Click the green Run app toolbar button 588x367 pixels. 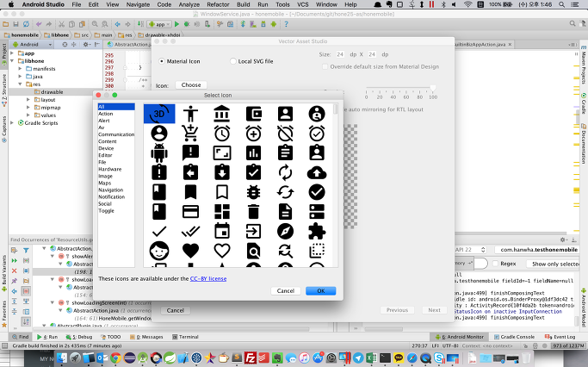176,24
